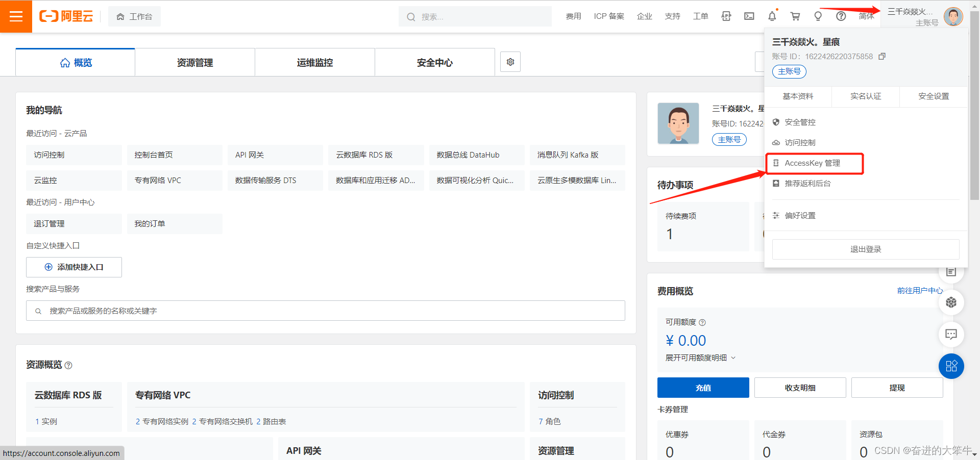Launch Cloud Shell terminal icon
The height and width of the screenshot is (460, 980).
(x=749, y=16)
